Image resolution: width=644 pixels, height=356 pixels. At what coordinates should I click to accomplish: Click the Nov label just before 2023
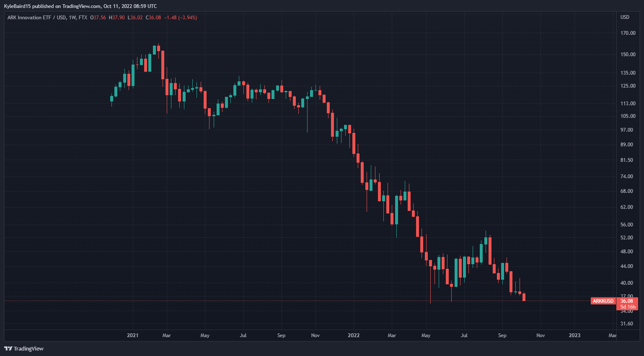(541, 335)
